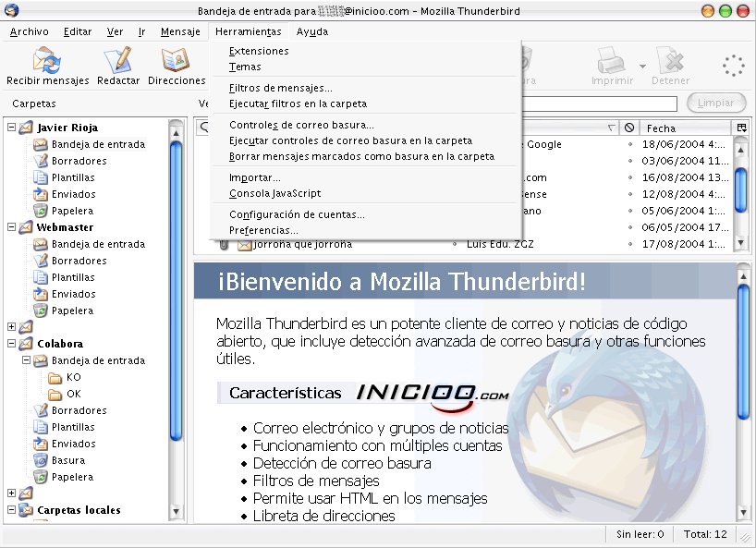Click the folder pane scrollbar thumb
The image size is (756, 548).
176,290
